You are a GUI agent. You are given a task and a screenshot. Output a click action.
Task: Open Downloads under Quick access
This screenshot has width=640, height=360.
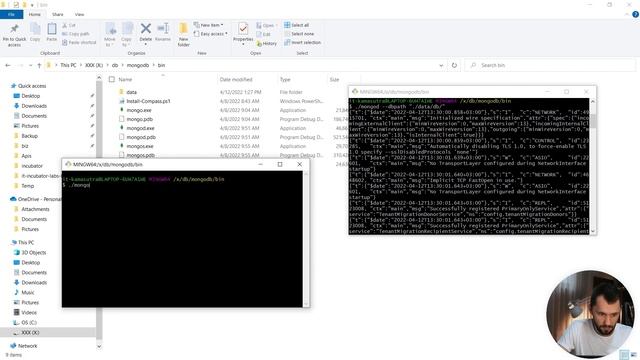point(34,106)
